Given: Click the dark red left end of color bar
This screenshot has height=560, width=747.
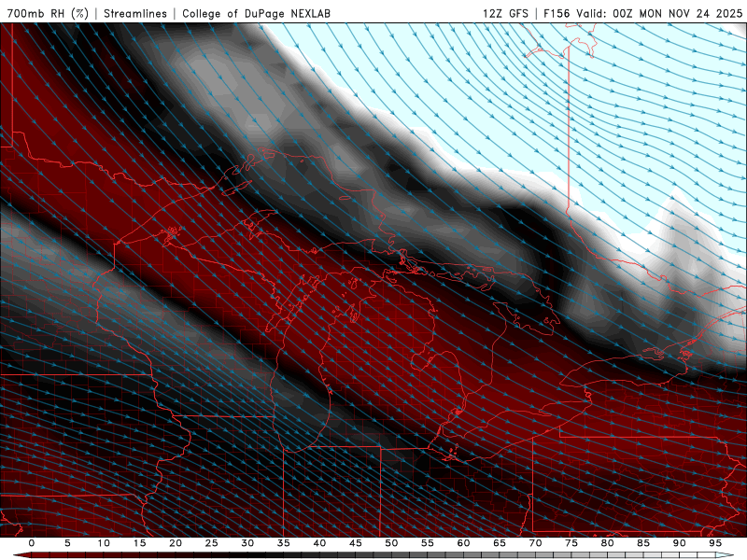Looking at the screenshot, I should (x=22, y=555).
